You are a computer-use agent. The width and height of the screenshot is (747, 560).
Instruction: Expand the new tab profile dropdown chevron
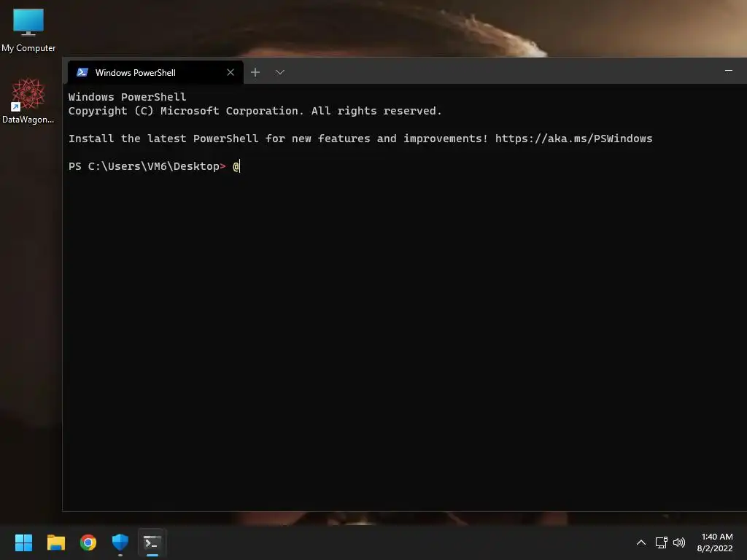280,72
